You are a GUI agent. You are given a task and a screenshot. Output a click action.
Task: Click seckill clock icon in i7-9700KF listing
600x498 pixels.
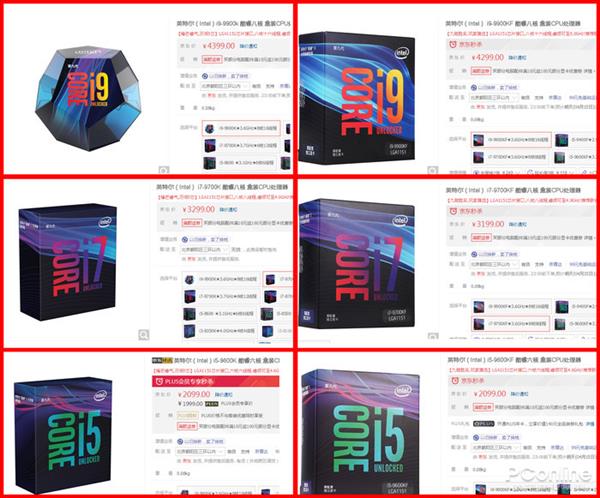click(x=453, y=211)
